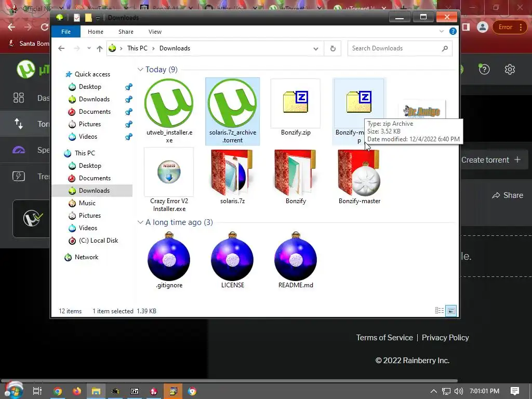Go back in File Explorer history
The height and width of the screenshot is (399, 532).
point(61,48)
